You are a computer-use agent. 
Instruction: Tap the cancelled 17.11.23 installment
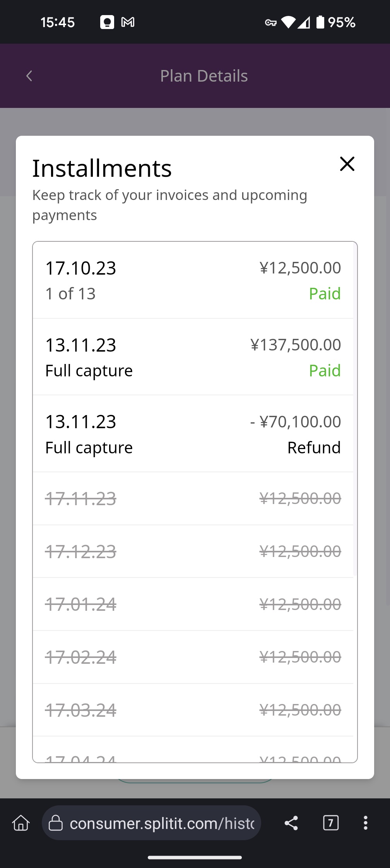pyautogui.click(x=193, y=499)
